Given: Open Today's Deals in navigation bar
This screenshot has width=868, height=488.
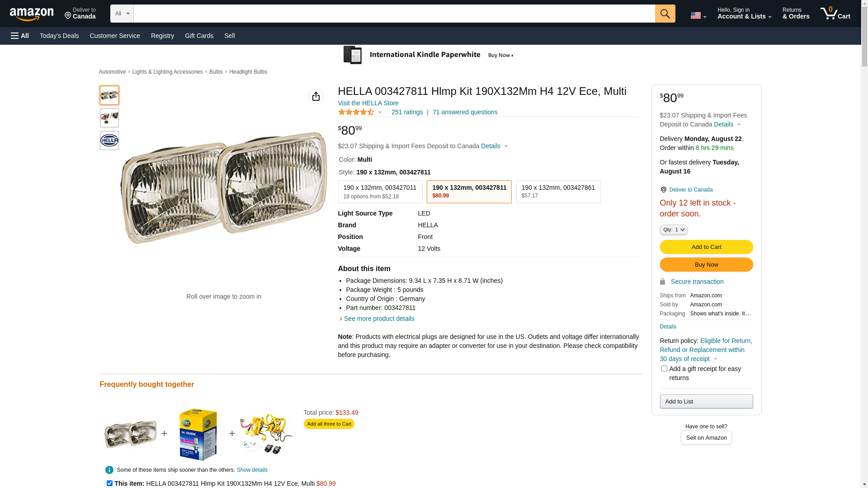Looking at the screenshot, I should (x=59, y=36).
